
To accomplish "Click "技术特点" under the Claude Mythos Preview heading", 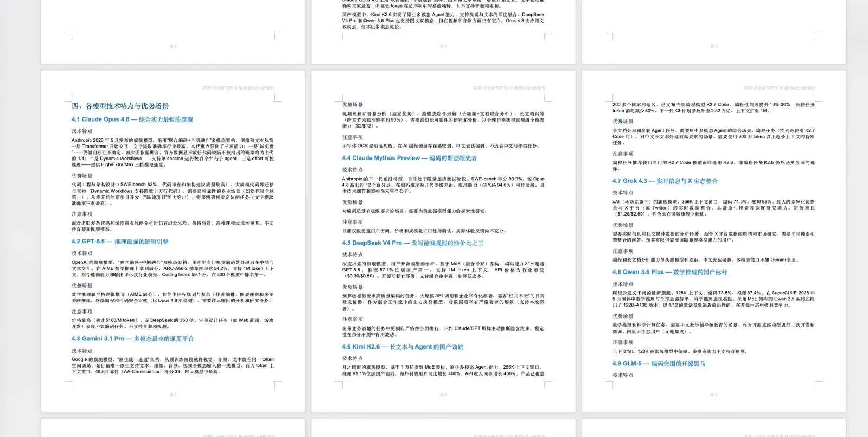I will (353, 170).
